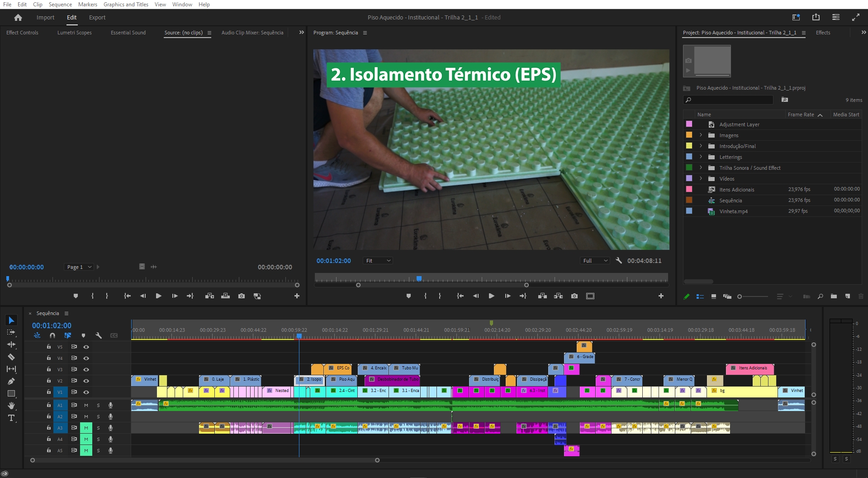Click the Project panel thumbnail zoom slider
Viewport: 868px width, 478px height.
(752, 296)
